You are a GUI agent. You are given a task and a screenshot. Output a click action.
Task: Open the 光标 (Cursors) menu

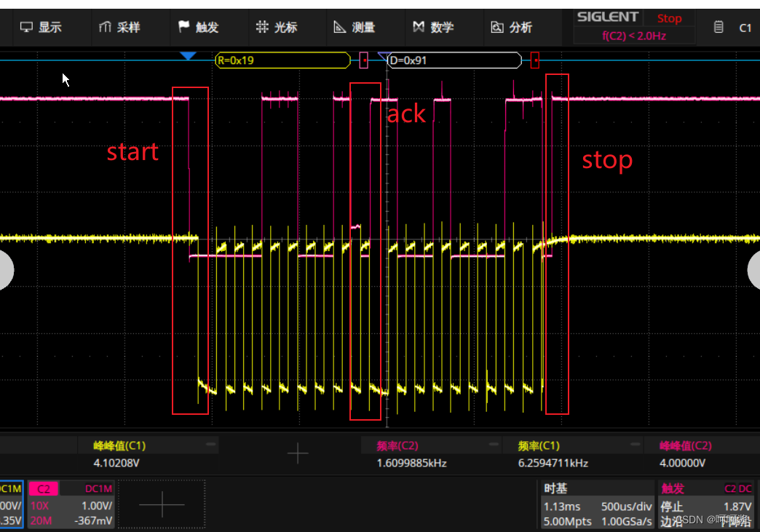click(x=277, y=27)
